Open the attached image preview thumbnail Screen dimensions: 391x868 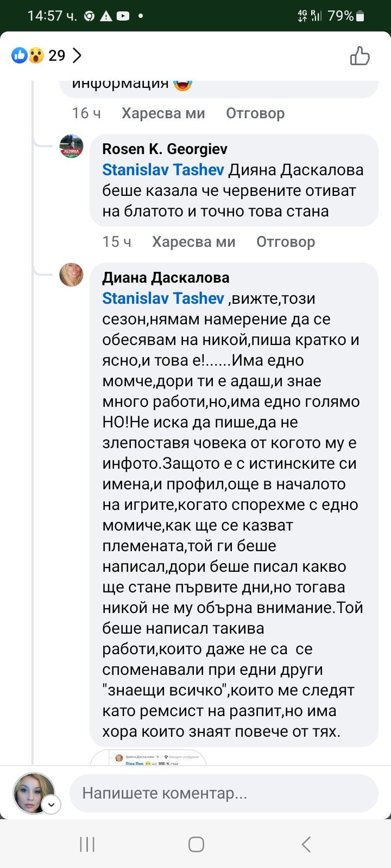pos(148,757)
